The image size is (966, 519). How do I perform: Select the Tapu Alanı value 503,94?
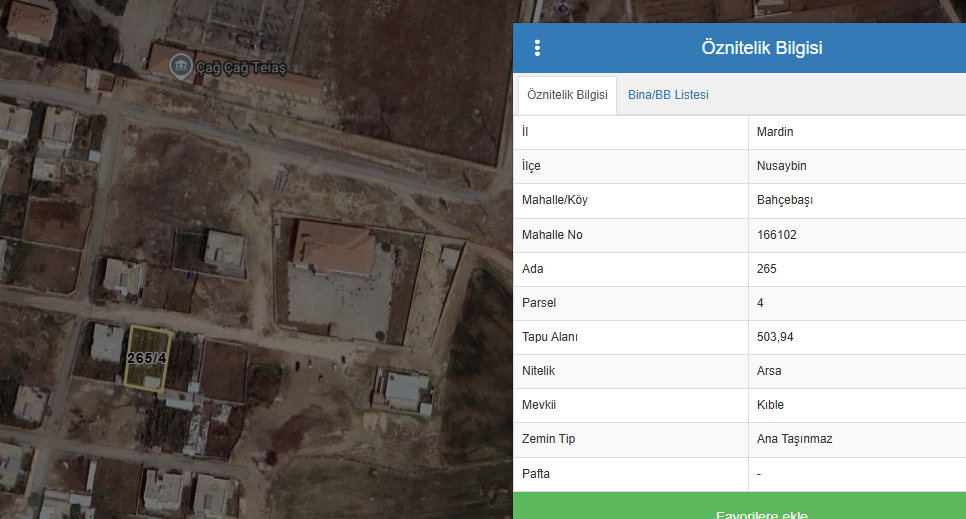[x=775, y=337]
